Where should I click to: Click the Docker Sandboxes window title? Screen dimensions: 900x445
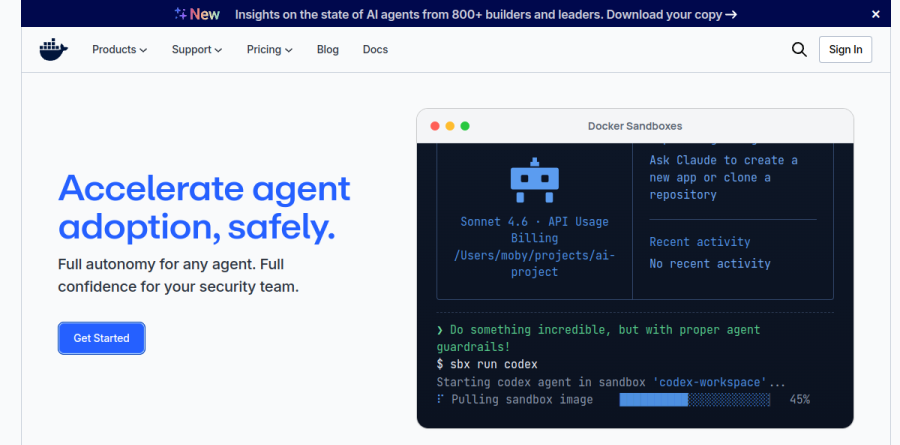(635, 126)
